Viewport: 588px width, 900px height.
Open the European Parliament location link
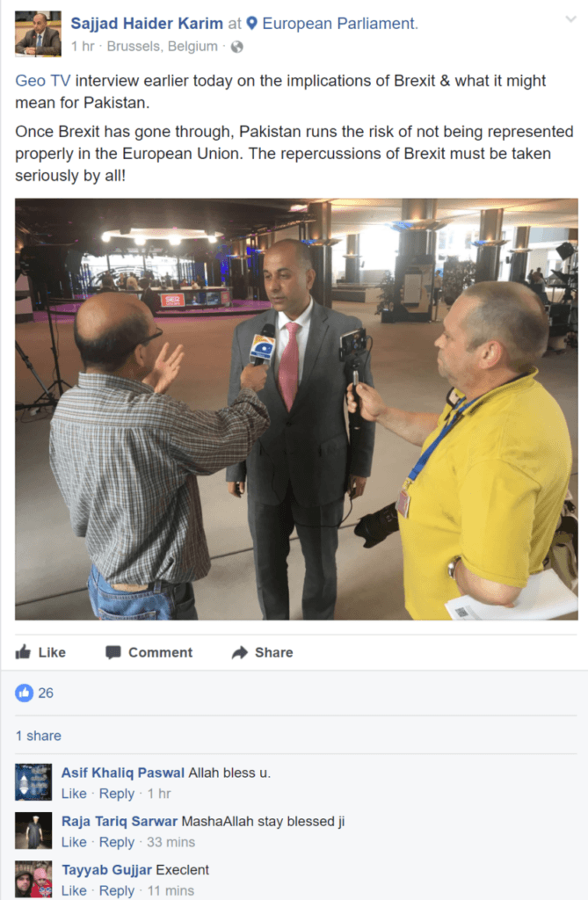340,24
